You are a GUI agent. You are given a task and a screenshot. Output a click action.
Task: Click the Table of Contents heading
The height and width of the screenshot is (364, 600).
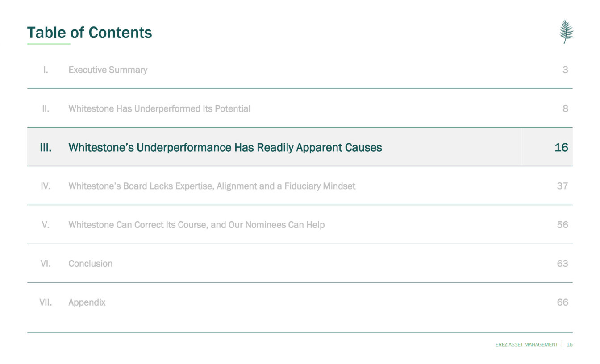tap(89, 33)
